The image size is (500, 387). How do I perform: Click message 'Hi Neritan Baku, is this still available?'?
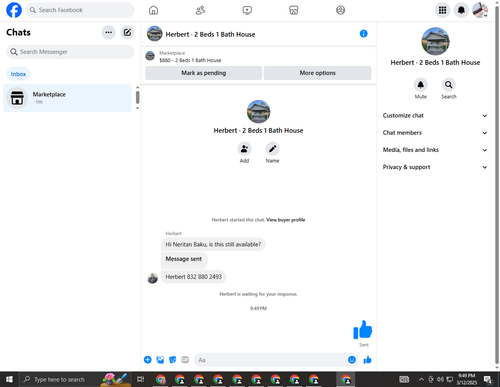(x=213, y=244)
